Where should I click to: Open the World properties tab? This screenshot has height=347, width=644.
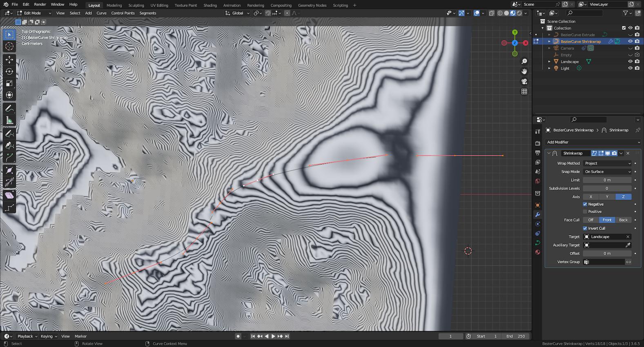537,181
